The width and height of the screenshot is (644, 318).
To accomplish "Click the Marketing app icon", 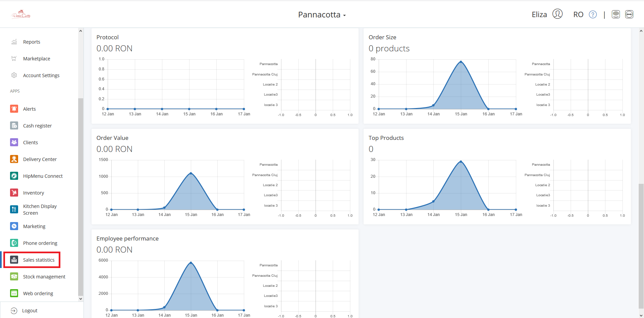I will [x=14, y=226].
